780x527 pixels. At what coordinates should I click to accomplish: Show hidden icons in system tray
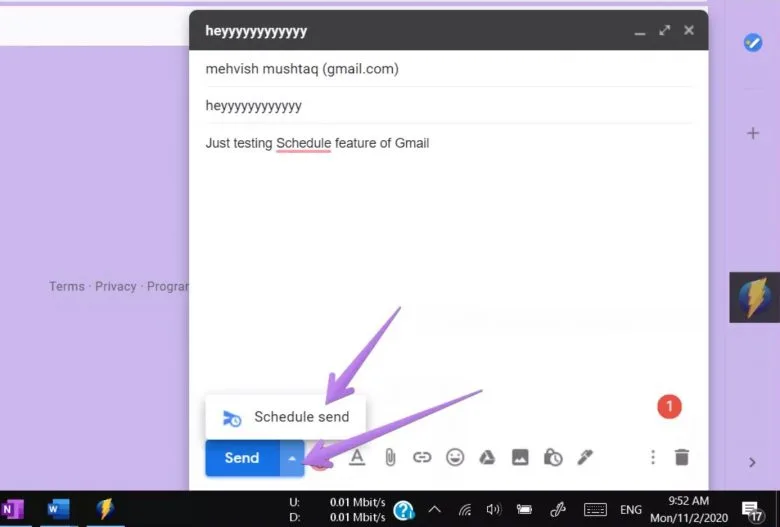click(435, 509)
